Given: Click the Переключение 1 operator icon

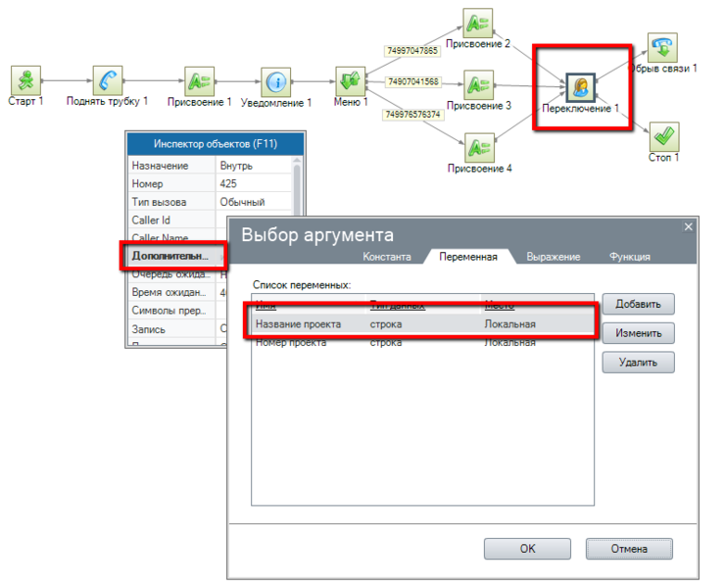Looking at the screenshot, I should tap(581, 87).
